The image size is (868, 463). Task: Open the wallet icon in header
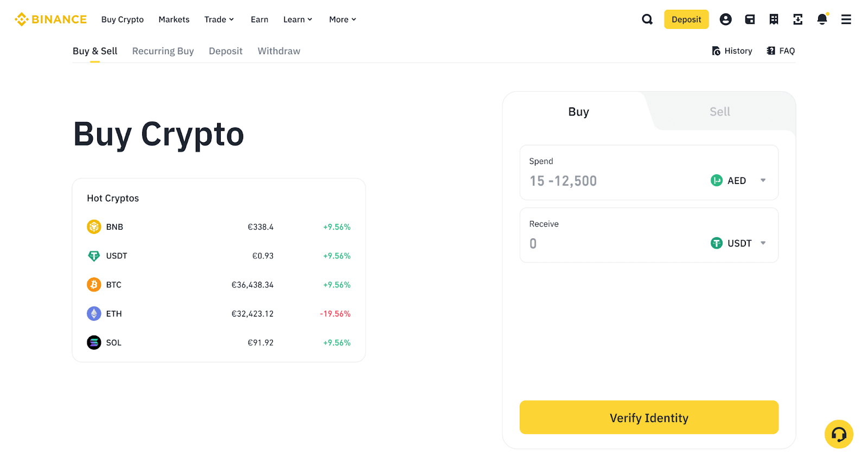(750, 20)
